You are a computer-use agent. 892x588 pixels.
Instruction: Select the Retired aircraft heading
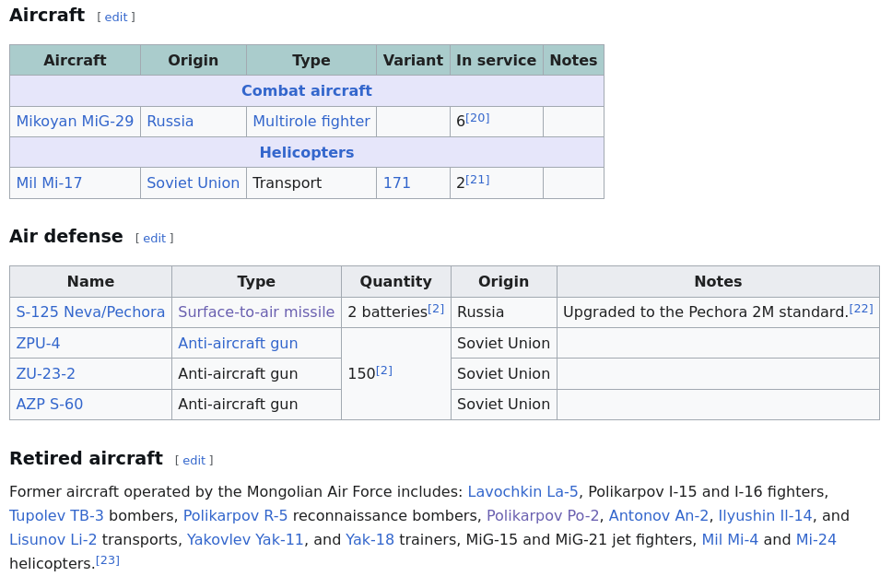click(x=86, y=458)
